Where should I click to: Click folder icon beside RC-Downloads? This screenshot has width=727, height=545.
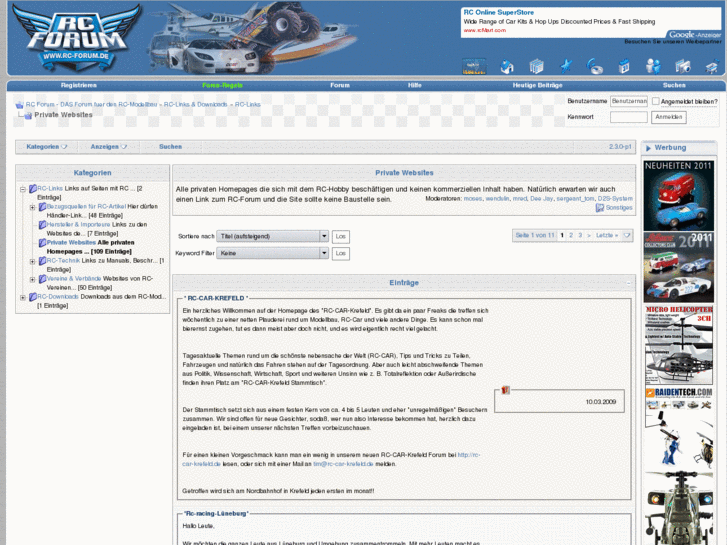(x=33, y=297)
